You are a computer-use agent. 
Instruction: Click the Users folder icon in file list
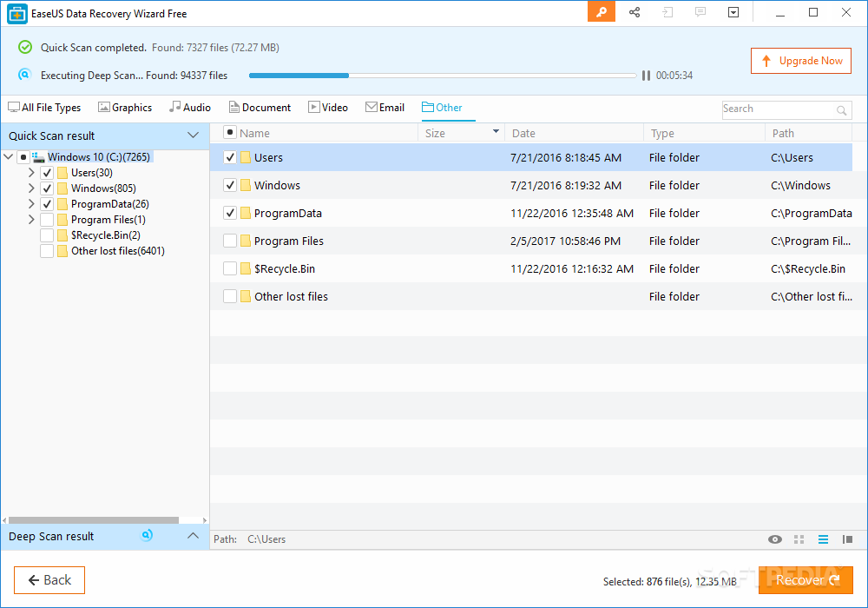tap(246, 157)
